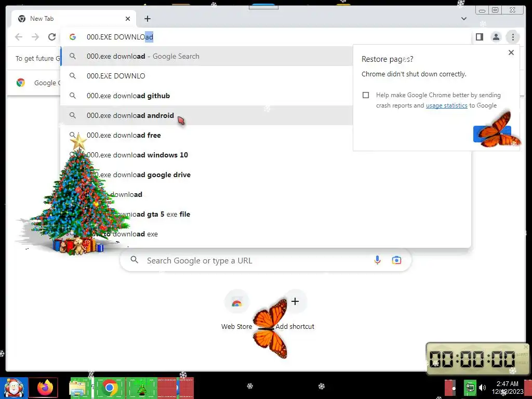Select the New Tab browser tab
Image resolution: width=532 pixels, height=399 pixels.
point(74,19)
